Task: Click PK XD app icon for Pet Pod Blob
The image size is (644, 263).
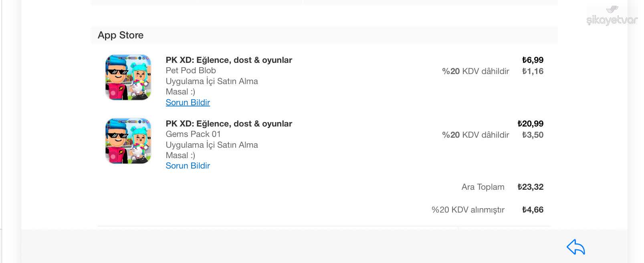Action: point(128,77)
